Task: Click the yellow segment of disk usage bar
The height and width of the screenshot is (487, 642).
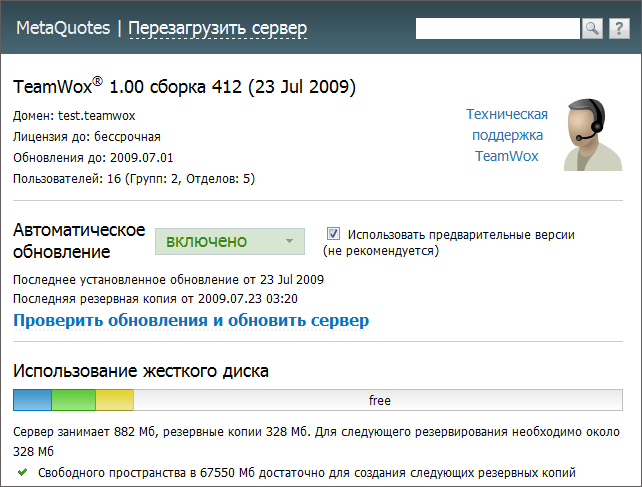Action: pyautogui.click(x=115, y=400)
